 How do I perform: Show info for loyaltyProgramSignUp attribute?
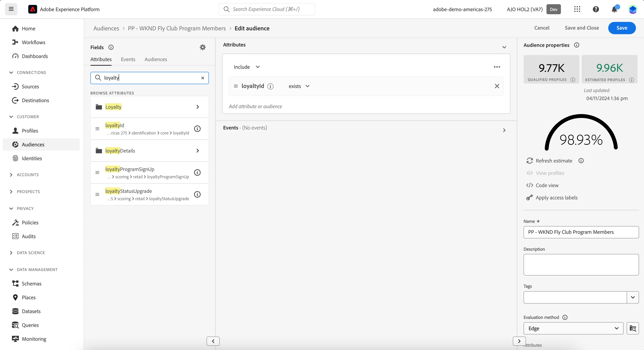point(197,173)
